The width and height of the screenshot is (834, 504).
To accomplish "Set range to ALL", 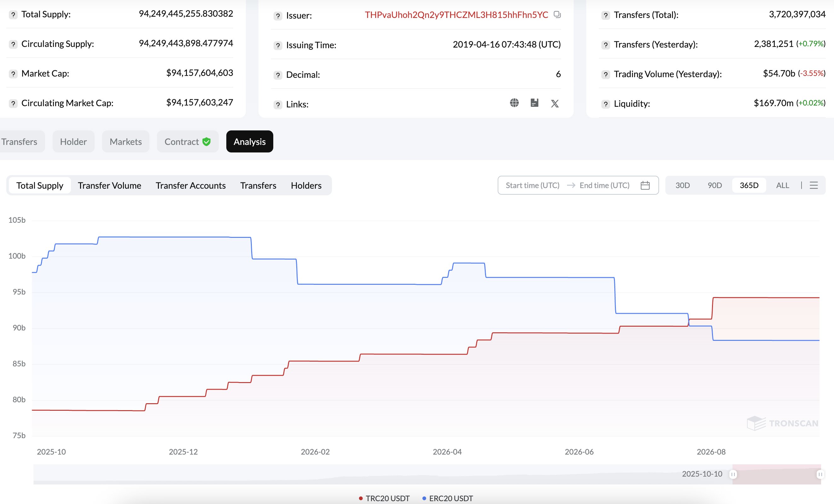I will [783, 185].
